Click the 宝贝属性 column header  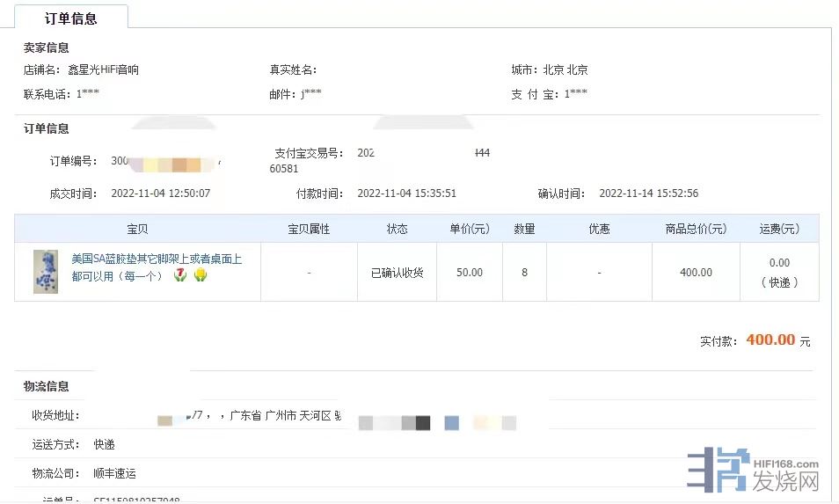[309, 229]
